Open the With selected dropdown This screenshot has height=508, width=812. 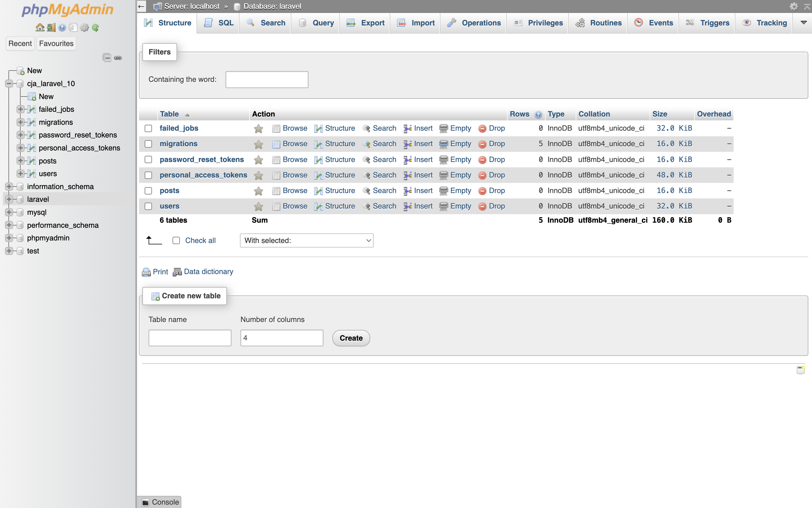(307, 240)
